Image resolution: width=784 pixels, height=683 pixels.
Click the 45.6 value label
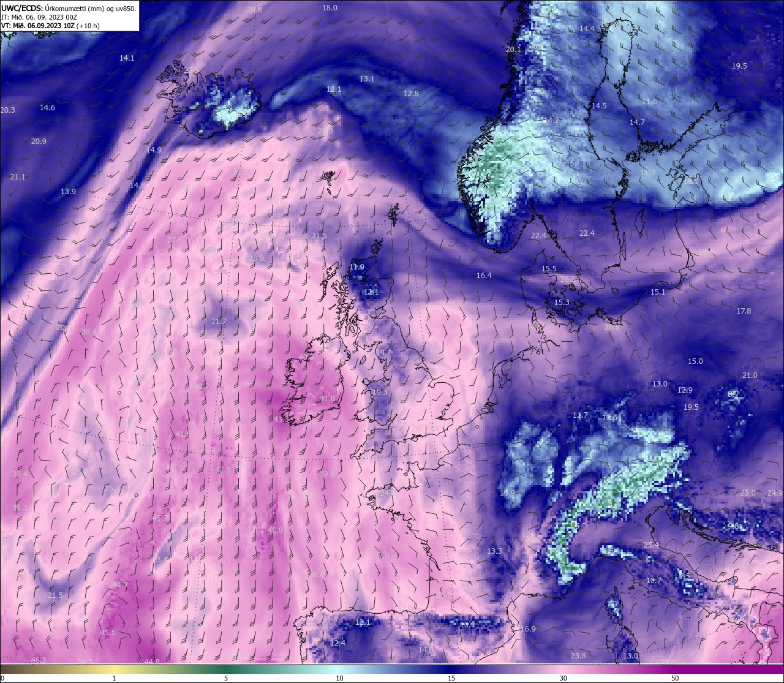point(108,633)
